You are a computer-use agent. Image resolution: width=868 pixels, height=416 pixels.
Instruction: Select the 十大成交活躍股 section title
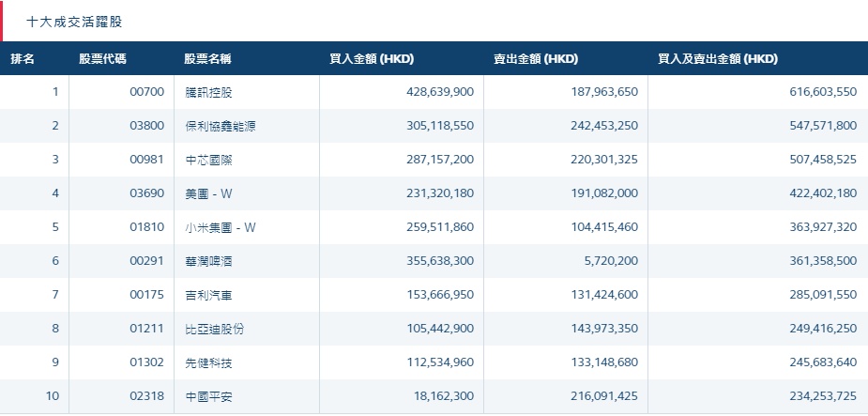[74, 20]
